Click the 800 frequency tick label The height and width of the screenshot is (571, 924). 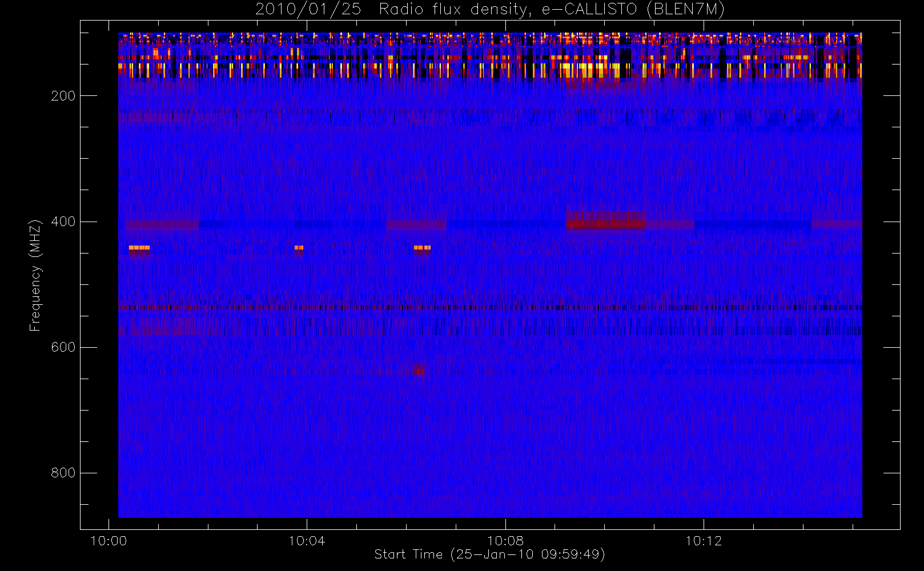(63, 473)
